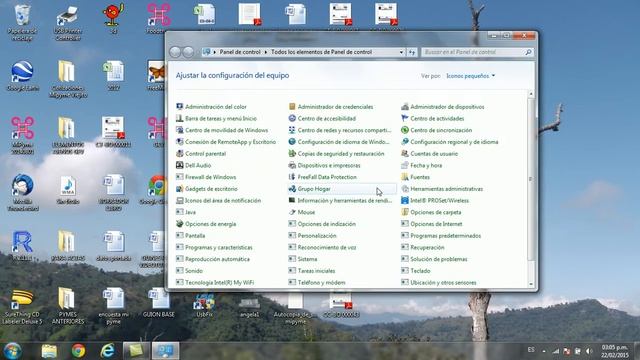Click the Barra de tareas y menú Inicio icon
Viewport: 640px width, 360px height.
[180, 118]
